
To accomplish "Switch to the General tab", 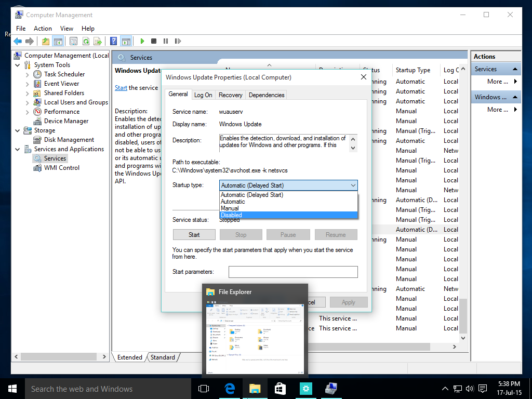I will click(x=178, y=94).
